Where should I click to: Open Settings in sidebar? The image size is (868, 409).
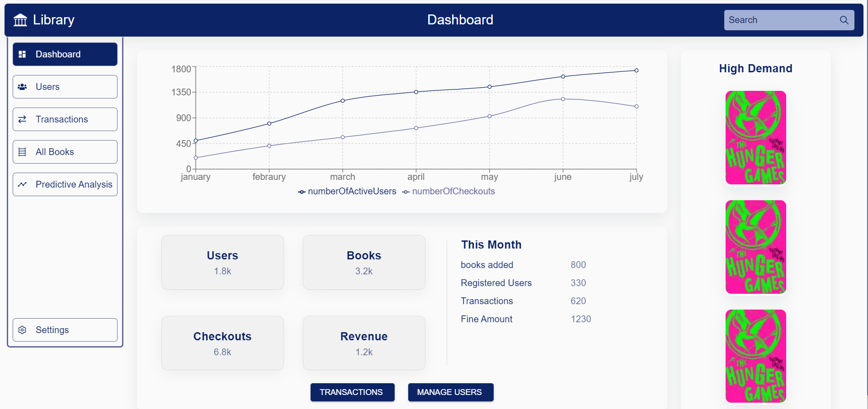(x=65, y=330)
